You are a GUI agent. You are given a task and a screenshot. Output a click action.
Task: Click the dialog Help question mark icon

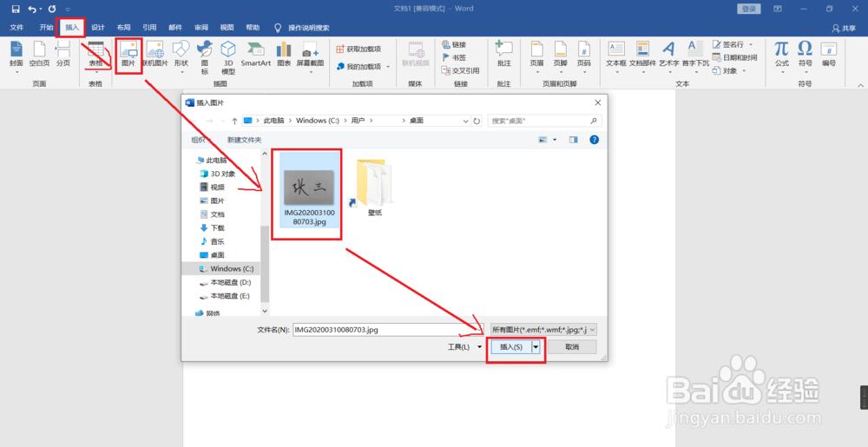click(594, 140)
